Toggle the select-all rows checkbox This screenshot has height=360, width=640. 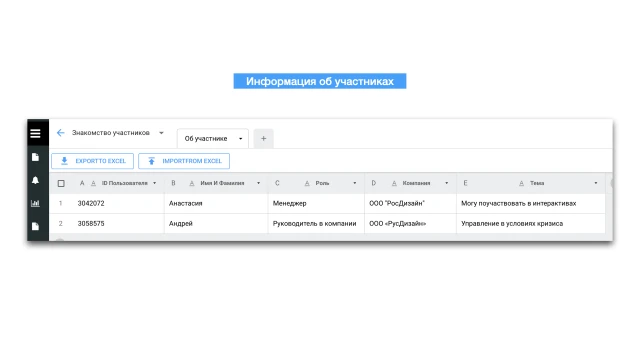61,183
